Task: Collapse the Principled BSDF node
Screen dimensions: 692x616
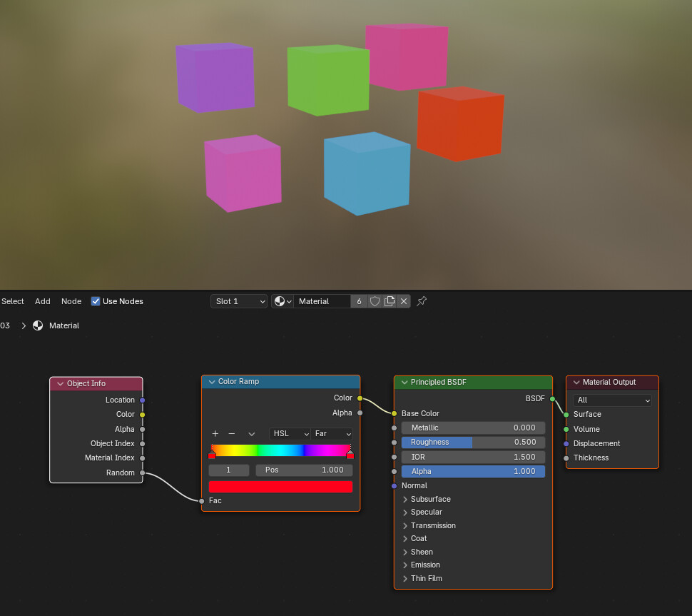Action: (404, 383)
